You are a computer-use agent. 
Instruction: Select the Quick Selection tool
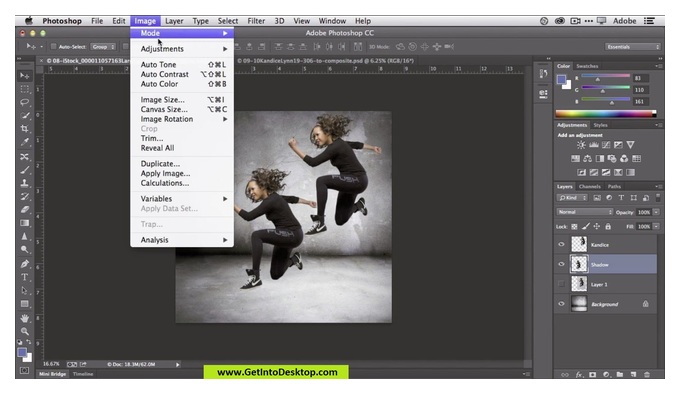[25, 116]
